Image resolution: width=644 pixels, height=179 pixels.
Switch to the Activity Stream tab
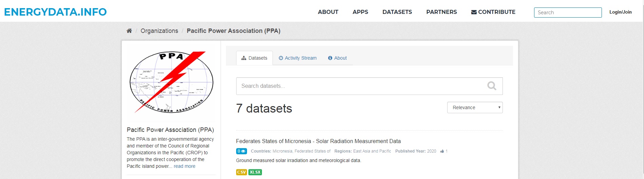pos(298,58)
